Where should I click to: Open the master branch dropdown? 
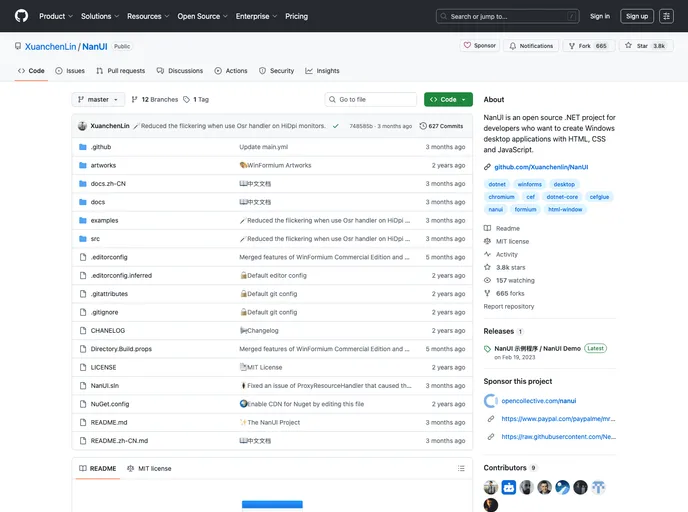(x=98, y=100)
